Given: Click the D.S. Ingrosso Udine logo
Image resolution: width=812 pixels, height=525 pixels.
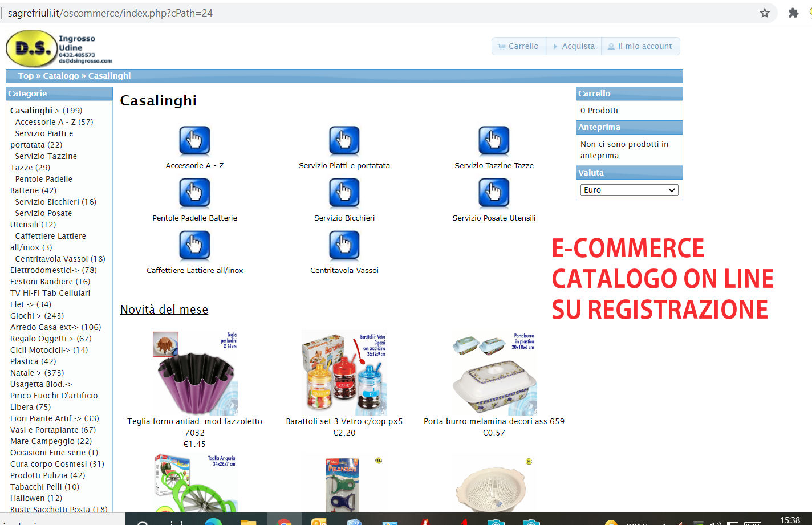Looking at the screenshot, I should coord(59,48).
